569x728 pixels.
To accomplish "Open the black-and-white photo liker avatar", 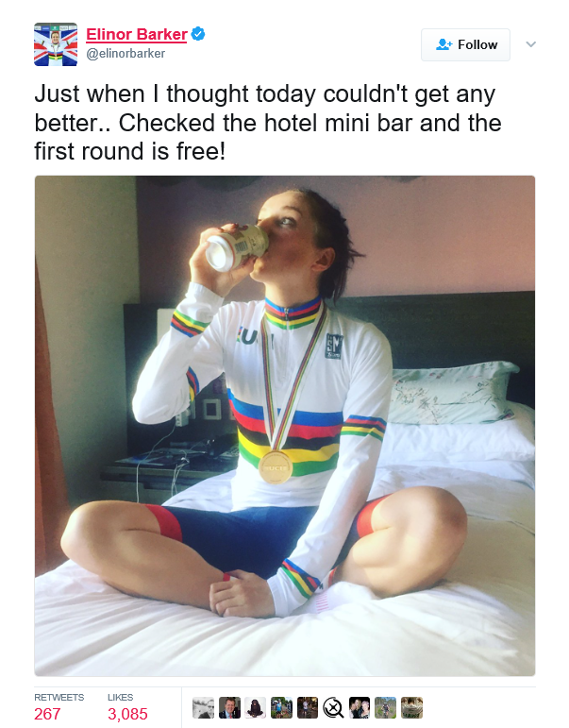I will coord(203,707).
